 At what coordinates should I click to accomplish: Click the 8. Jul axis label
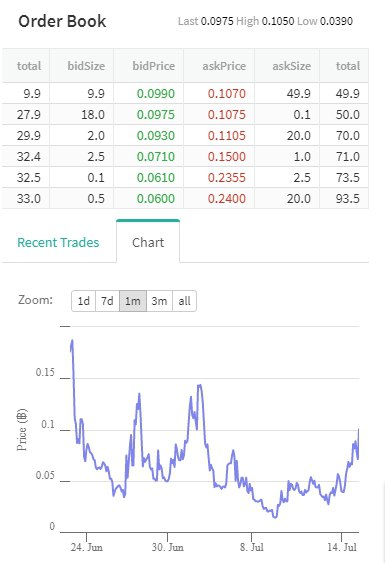coord(251,547)
